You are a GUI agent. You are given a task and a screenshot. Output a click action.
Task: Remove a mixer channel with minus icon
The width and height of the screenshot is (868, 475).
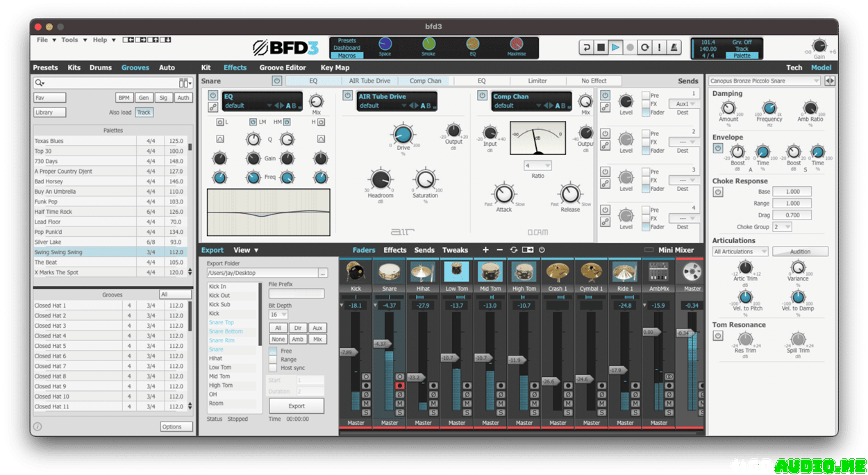(x=499, y=250)
